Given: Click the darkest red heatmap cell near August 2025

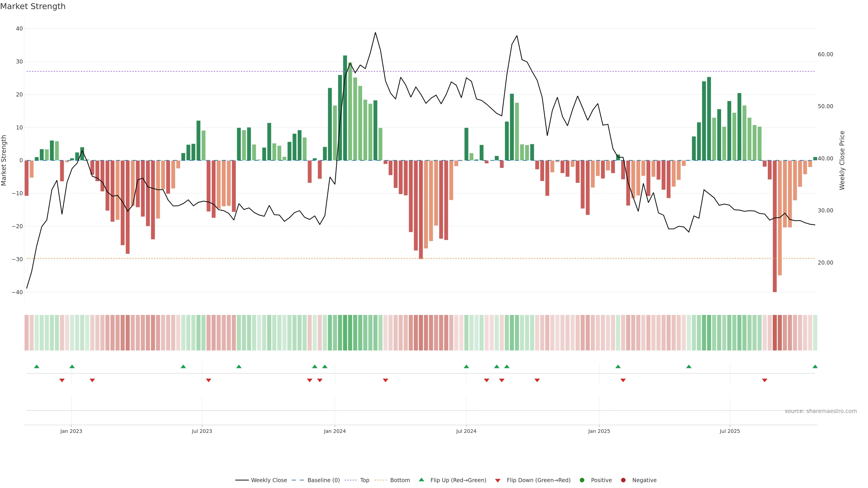Looking at the screenshot, I should coord(775,332).
